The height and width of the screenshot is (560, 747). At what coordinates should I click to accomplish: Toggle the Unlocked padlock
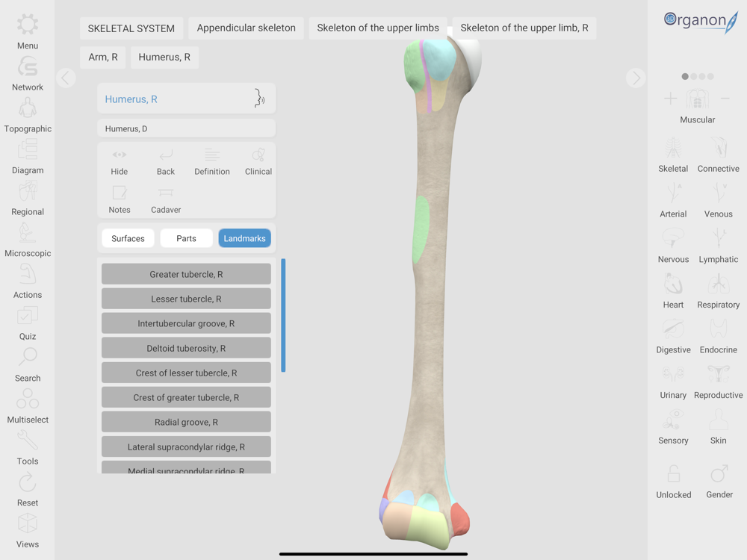point(673,473)
